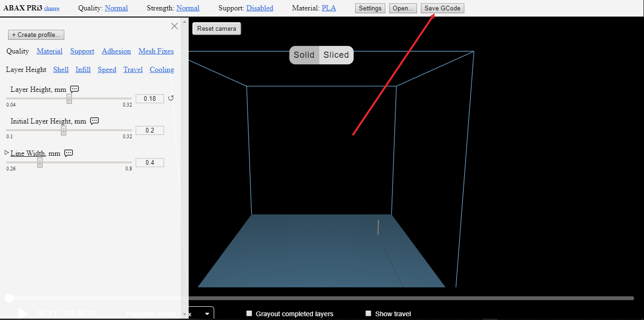644x320 pixels.
Task: Click the play button in the playback bar
Action: pos(23,313)
